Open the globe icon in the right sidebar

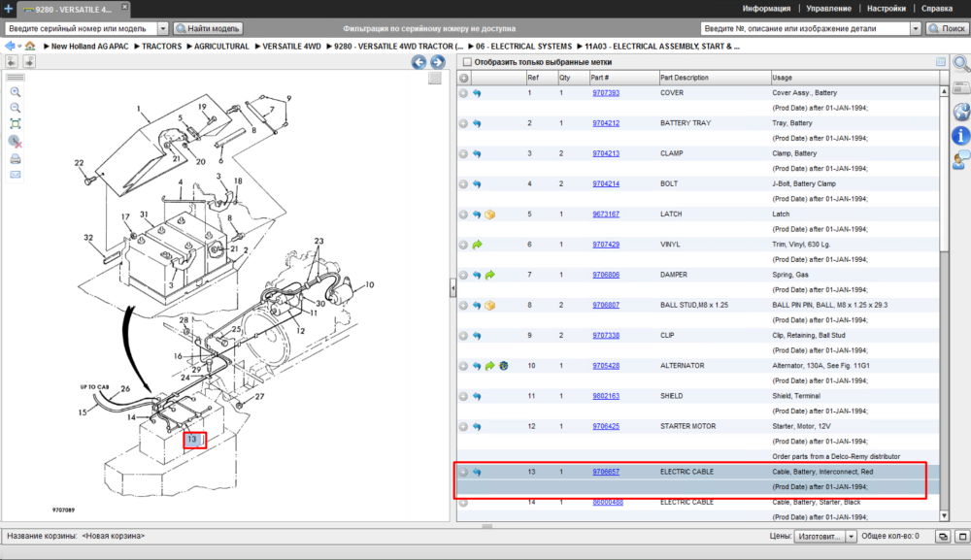click(961, 112)
